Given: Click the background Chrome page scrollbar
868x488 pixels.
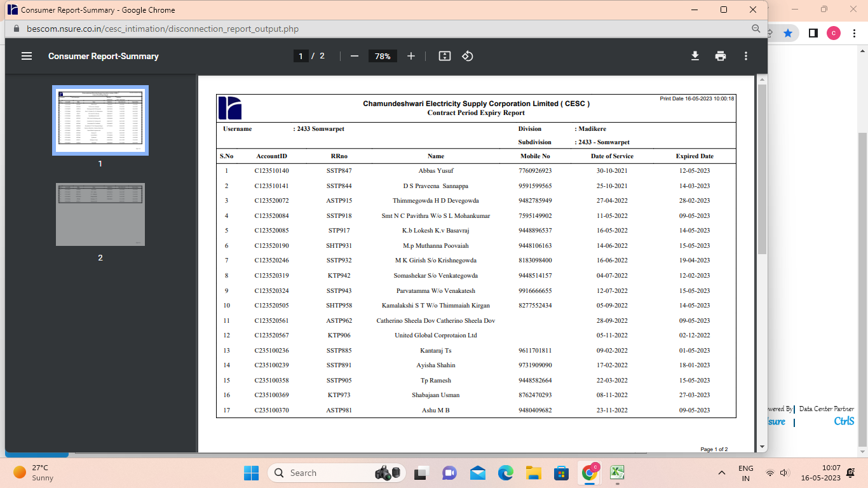Looking at the screenshot, I should pyautogui.click(x=863, y=289).
